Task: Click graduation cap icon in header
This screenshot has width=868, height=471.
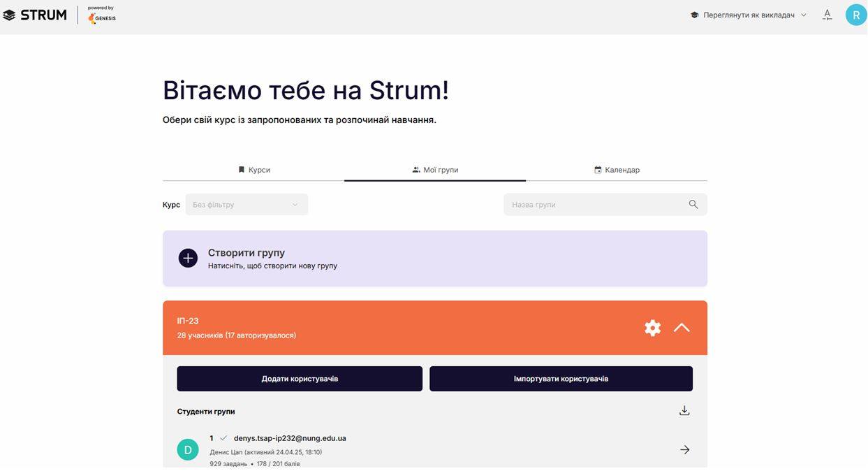Action: coord(694,15)
